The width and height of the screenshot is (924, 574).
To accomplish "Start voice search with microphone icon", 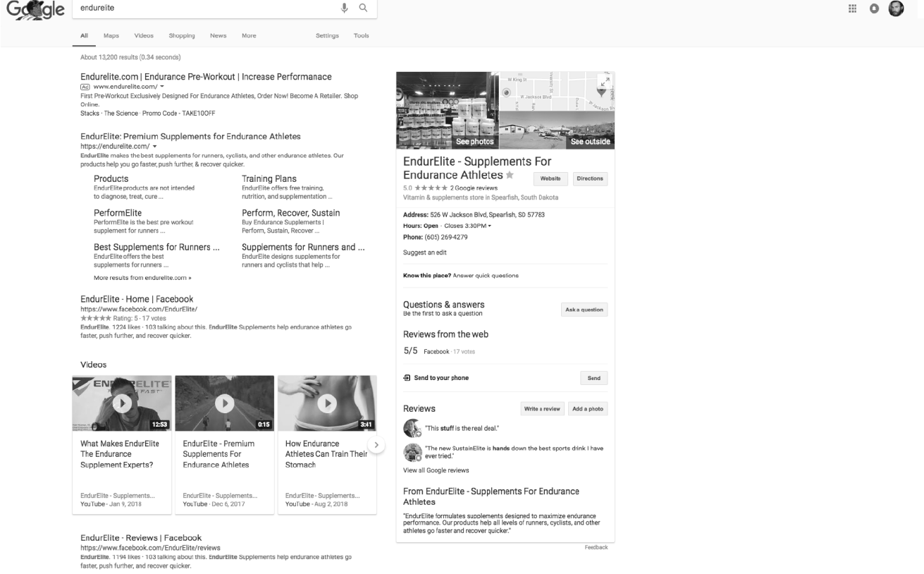I will [345, 8].
